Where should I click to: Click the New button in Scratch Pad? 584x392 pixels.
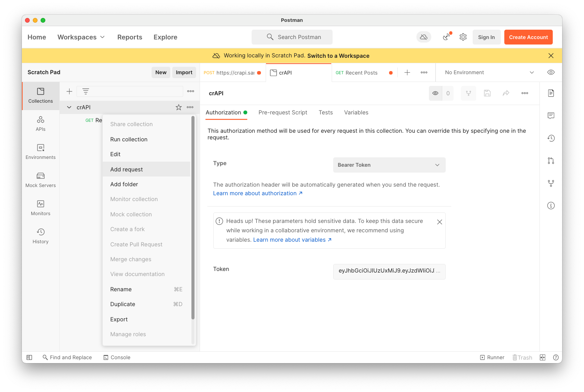161,72
